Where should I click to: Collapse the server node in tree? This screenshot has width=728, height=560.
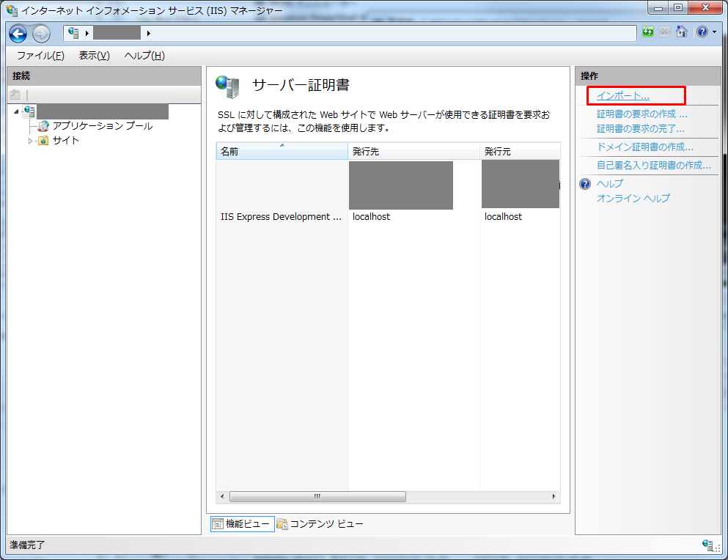(x=16, y=111)
